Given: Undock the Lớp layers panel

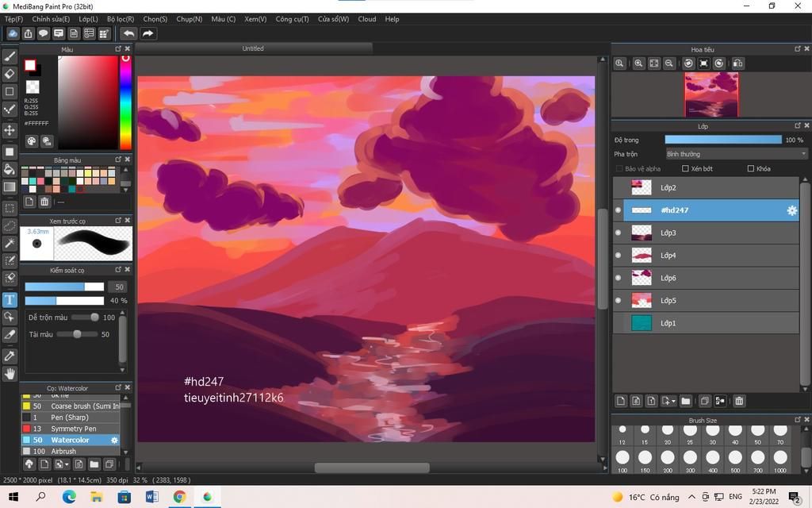Looking at the screenshot, I should point(798,125).
